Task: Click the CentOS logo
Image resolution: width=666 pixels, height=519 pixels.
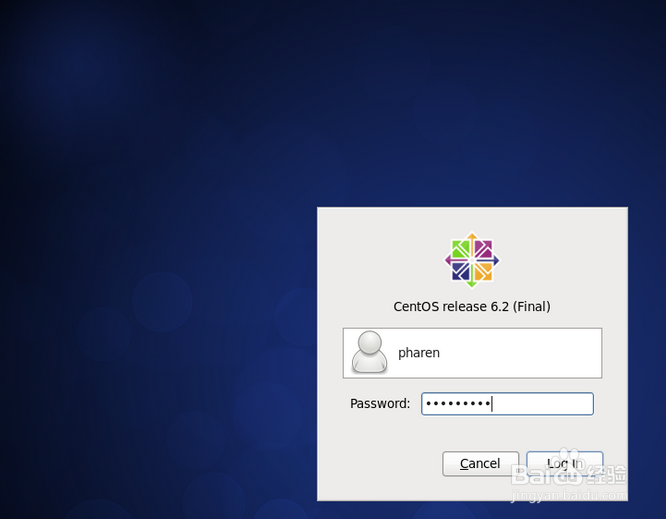Action: [472, 260]
